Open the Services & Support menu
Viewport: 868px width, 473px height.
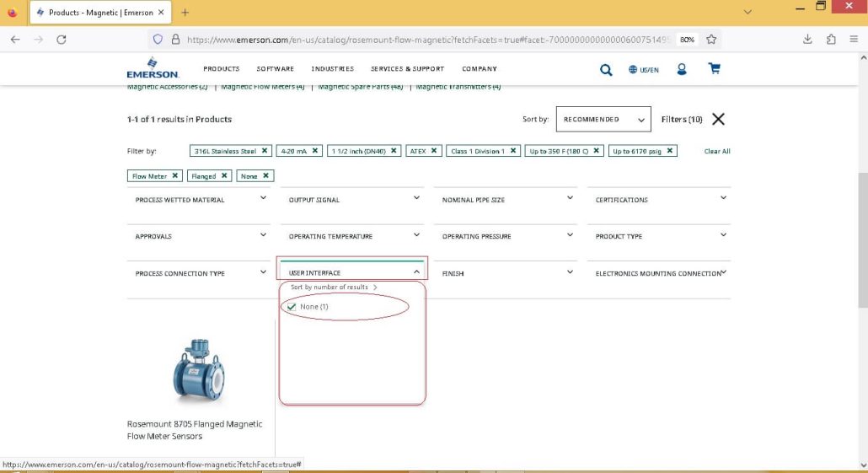(407, 68)
